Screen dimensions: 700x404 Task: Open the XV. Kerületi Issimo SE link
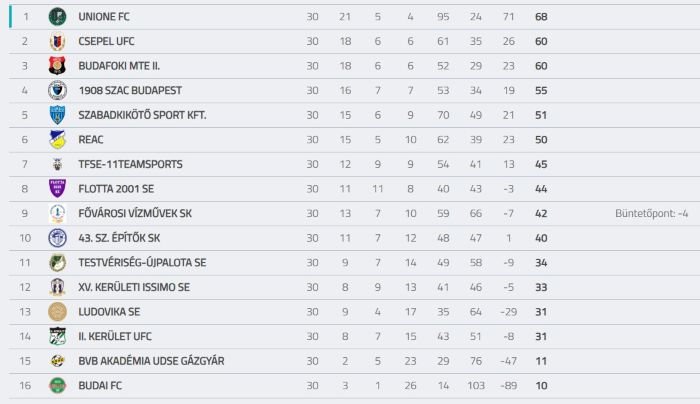pyautogui.click(x=134, y=287)
